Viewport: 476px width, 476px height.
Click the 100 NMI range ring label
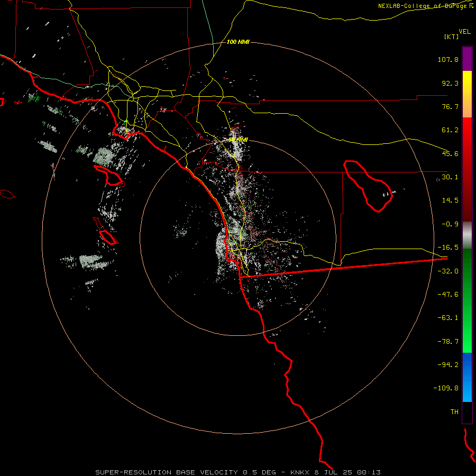point(238,42)
